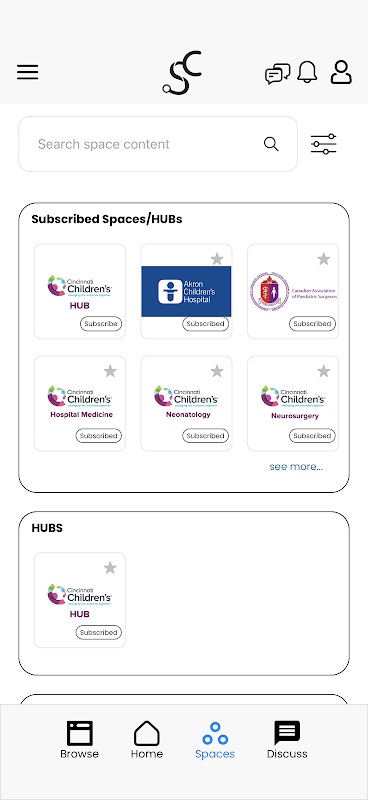Open the chat messages icon
The image size is (368, 800).
pyautogui.click(x=278, y=73)
